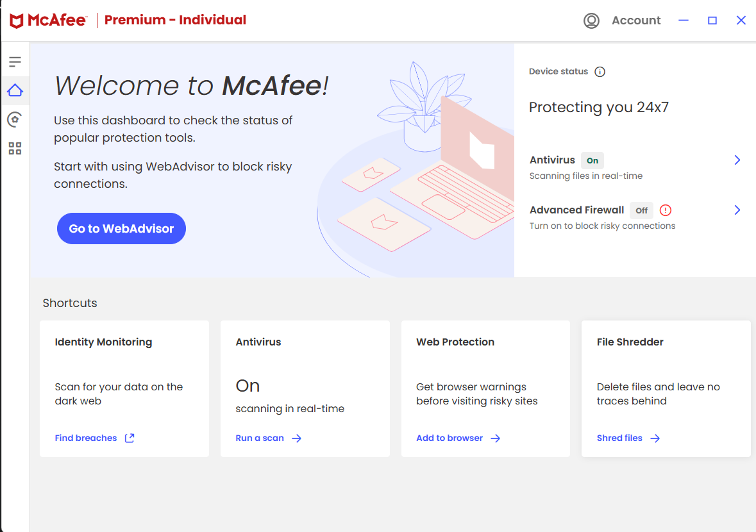Screen dimensions: 756x532
Task: Expand the Advanced Firewall chevron
Action: [x=737, y=210]
